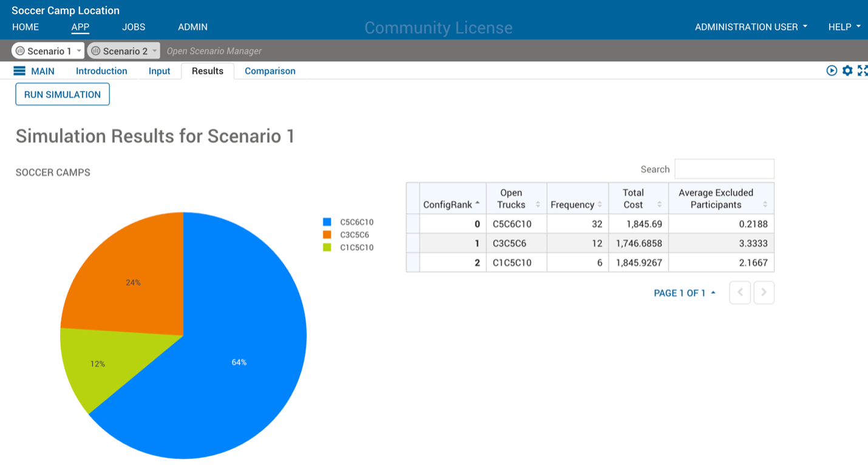Open the PAGE 1 OF 1 selector

tap(685, 293)
